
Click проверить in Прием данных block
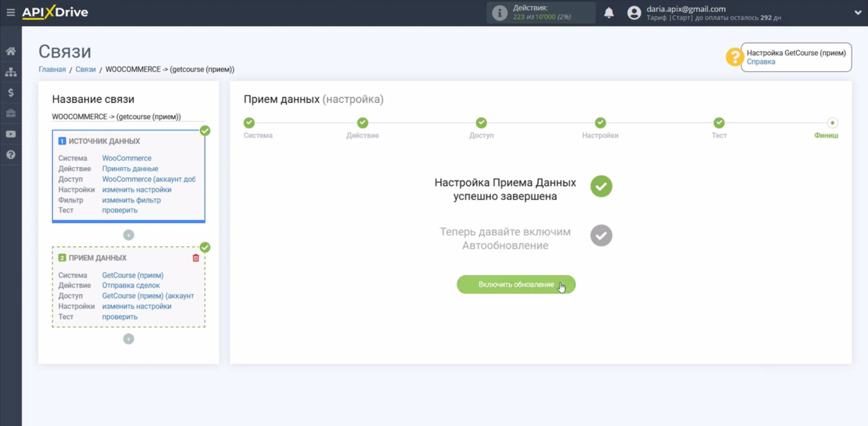point(120,317)
